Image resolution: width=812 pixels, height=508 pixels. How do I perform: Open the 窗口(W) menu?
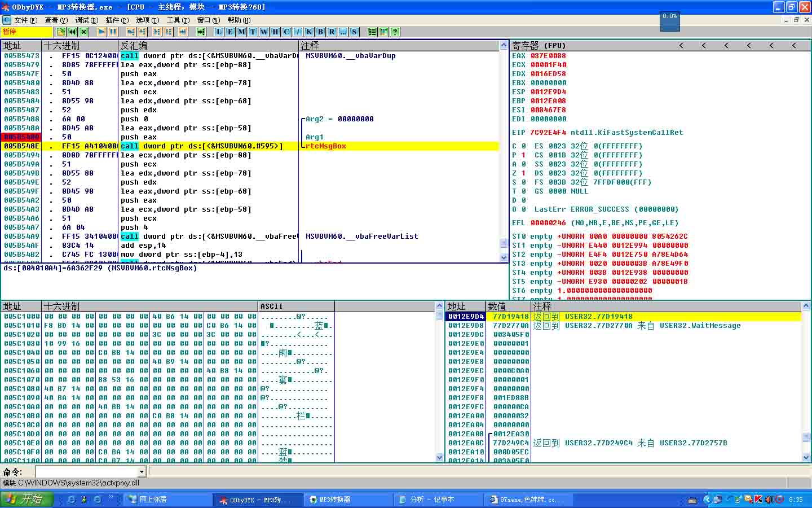[x=208, y=20]
